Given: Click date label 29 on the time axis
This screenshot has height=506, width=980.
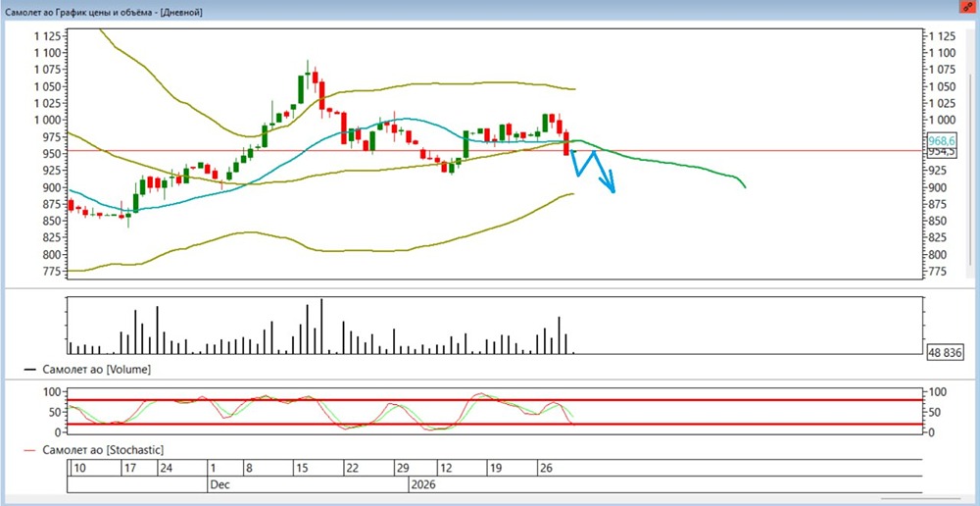Looking at the screenshot, I should 402,469.
